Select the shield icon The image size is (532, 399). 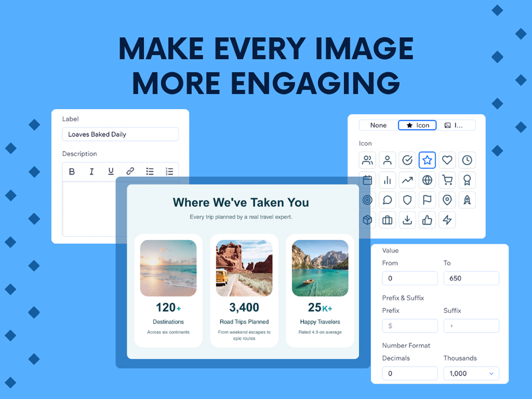pyautogui.click(x=407, y=200)
